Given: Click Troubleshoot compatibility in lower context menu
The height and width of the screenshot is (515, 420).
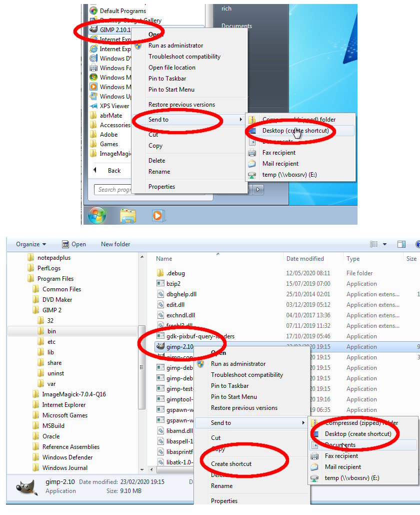Looking at the screenshot, I should click(x=247, y=375).
